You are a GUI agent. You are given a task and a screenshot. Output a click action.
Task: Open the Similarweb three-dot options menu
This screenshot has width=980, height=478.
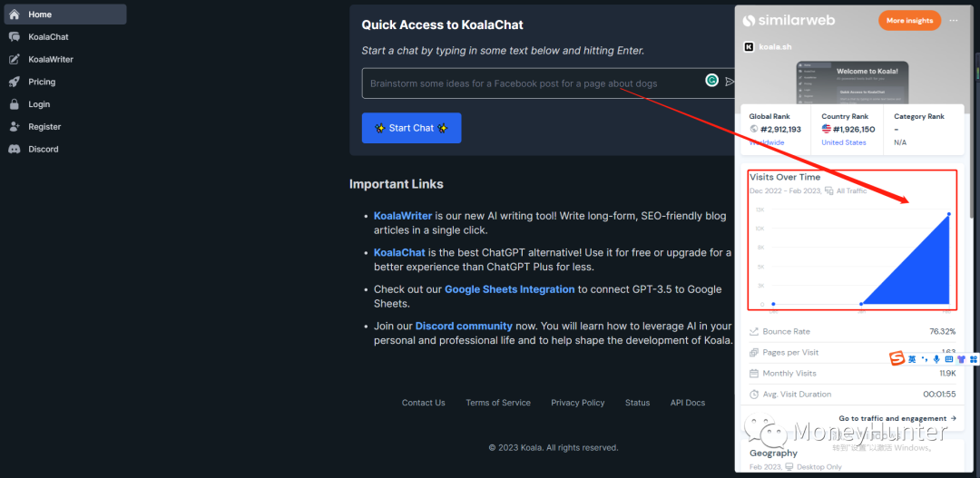pos(953,21)
